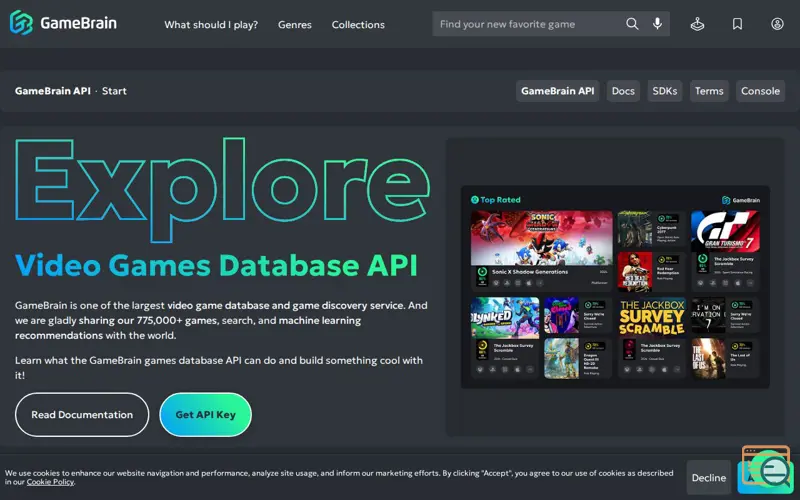Click the GameBrain logo icon
The height and width of the screenshot is (500, 800).
point(21,23)
